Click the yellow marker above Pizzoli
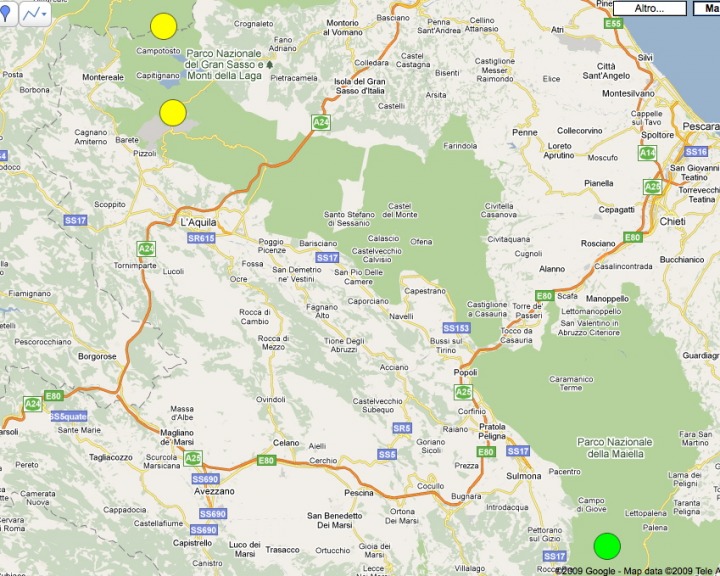This screenshot has width=720, height=576. tap(173, 113)
